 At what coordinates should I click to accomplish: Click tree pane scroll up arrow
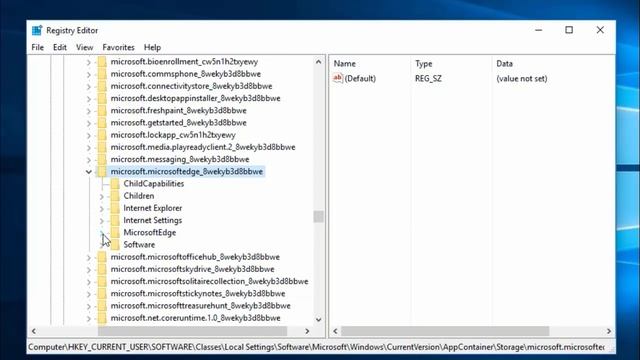pos(318,62)
